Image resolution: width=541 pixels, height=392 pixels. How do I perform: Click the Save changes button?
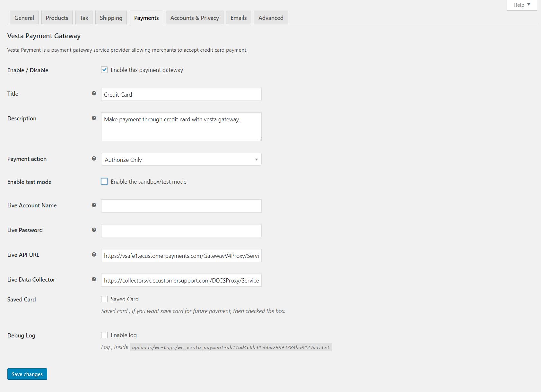click(x=27, y=374)
